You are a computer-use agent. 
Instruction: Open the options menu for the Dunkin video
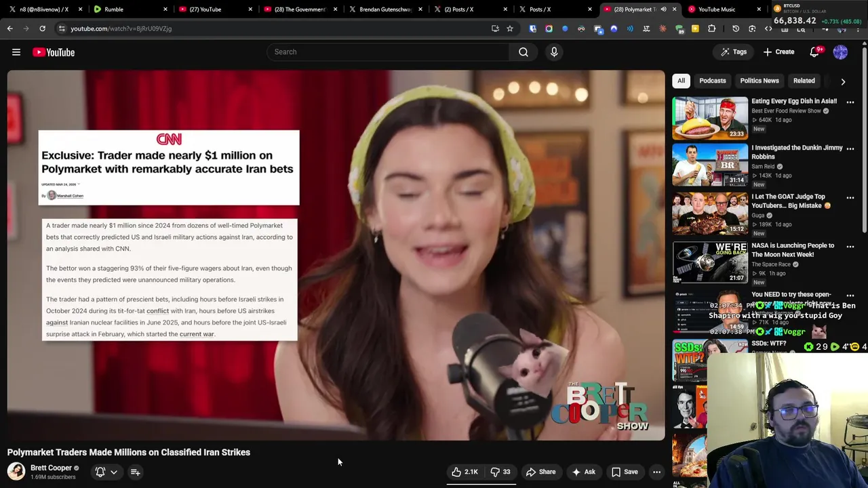850,148
